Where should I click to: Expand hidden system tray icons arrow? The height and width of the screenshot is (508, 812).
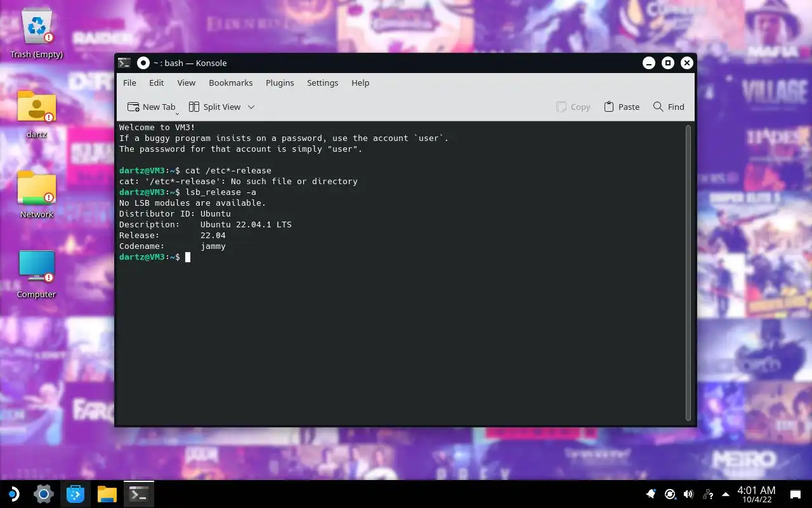click(x=726, y=494)
